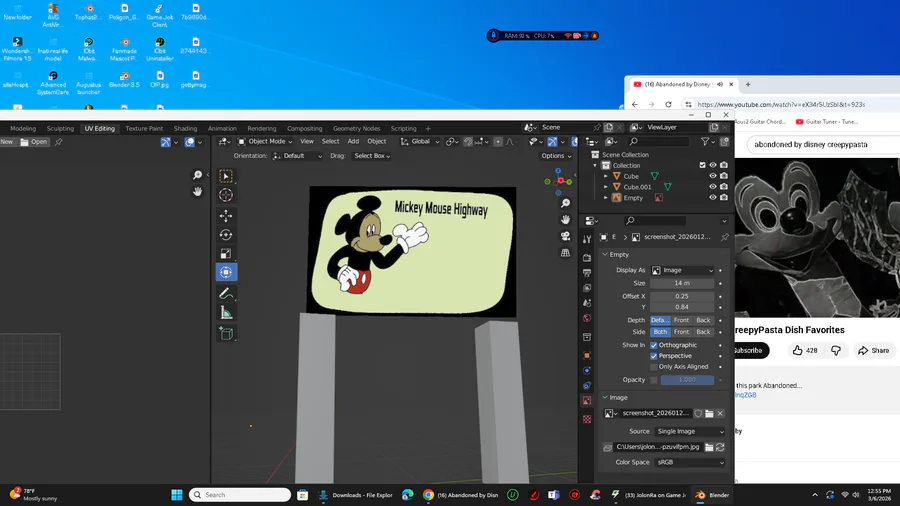
Task: Click the Annotate tool icon
Action: [x=226, y=294]
